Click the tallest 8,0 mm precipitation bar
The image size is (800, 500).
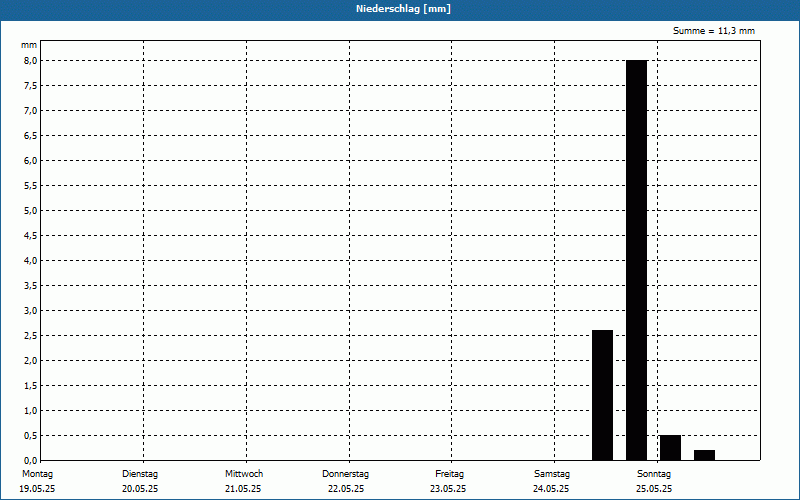coord(636,260)
